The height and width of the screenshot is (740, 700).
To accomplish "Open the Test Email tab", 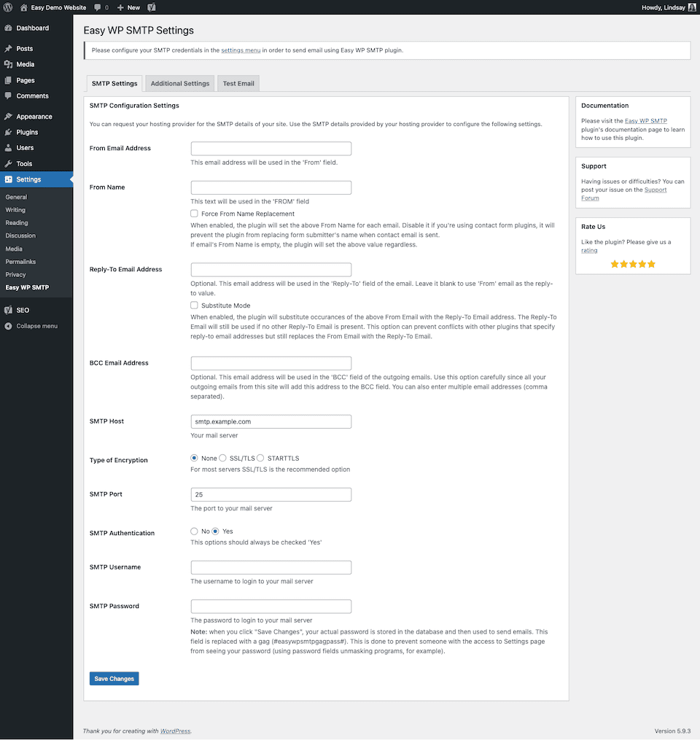I will [x=238, y=84].
